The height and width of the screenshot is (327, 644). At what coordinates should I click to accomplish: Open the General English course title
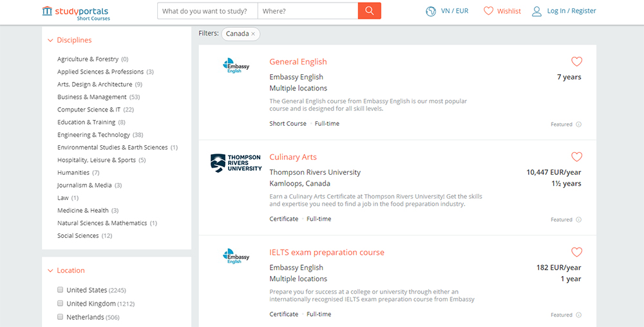pos(298,62)
